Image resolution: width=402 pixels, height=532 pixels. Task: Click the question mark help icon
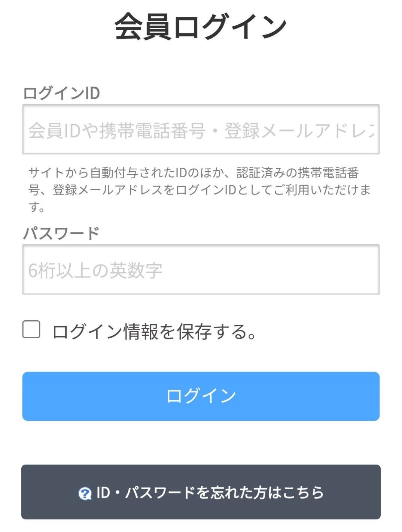(85, 493)
